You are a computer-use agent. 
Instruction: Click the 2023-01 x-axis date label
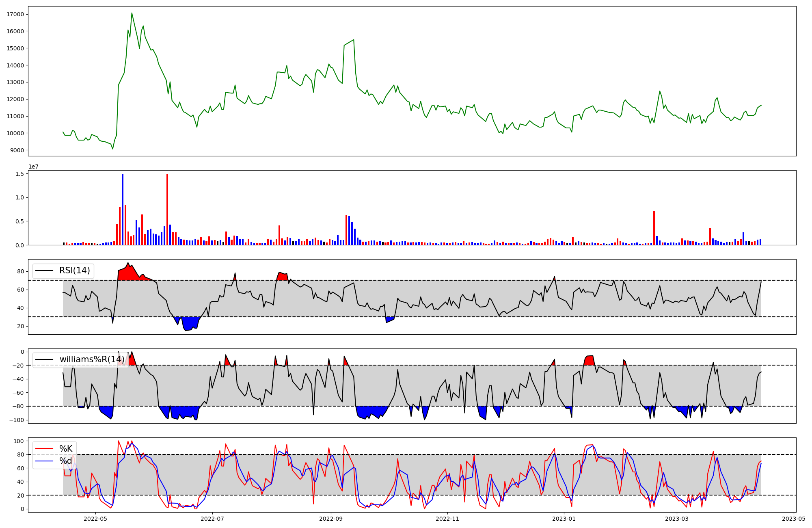[x=564, y=519]
